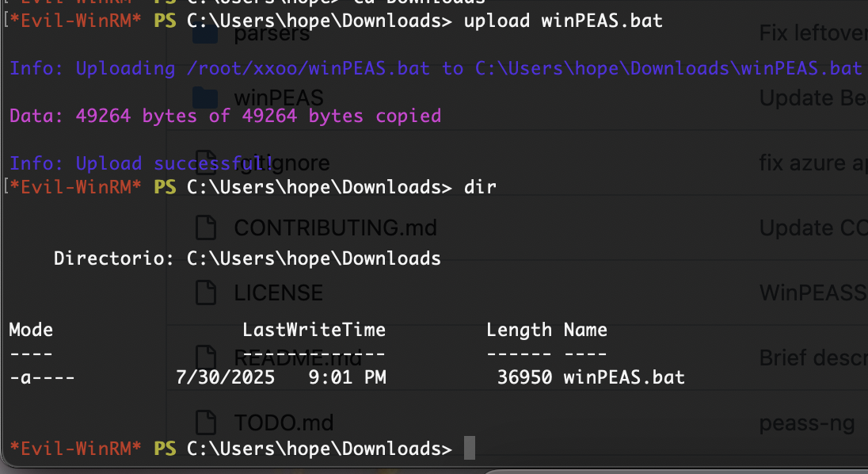Open the winPEAS folder link in the repository list
Image resolution: width=868 pixels, height=474 pixels.
coord(279,98)
